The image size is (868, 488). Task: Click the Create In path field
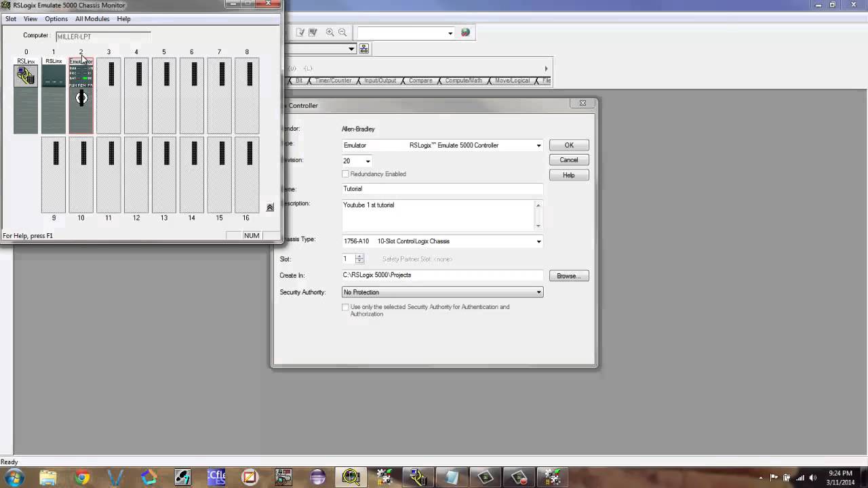pos(442,275)
